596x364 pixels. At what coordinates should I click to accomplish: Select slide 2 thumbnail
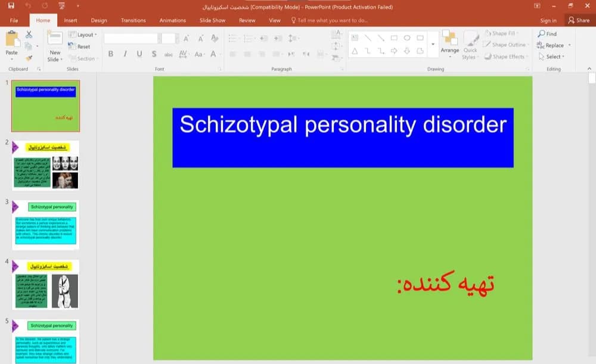(x=46, y=165)
